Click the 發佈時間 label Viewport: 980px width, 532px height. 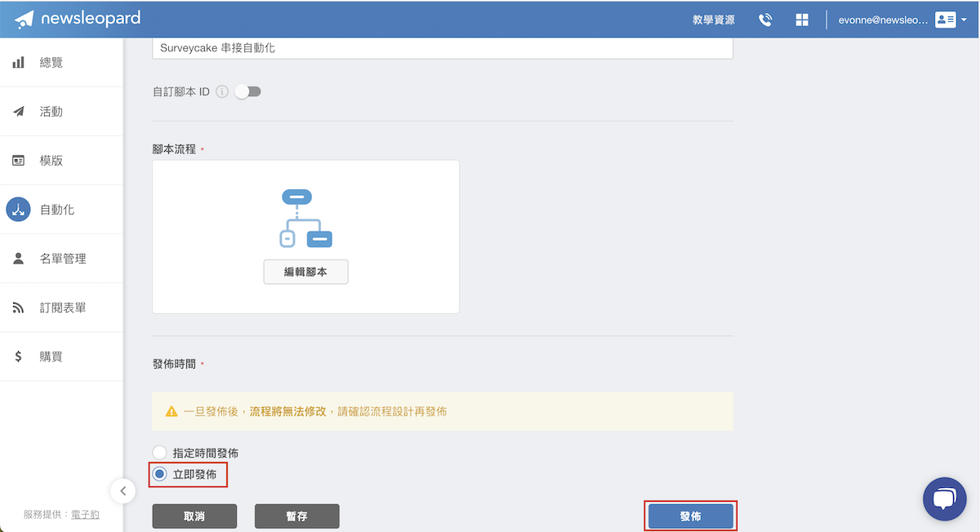coord(174,364)
